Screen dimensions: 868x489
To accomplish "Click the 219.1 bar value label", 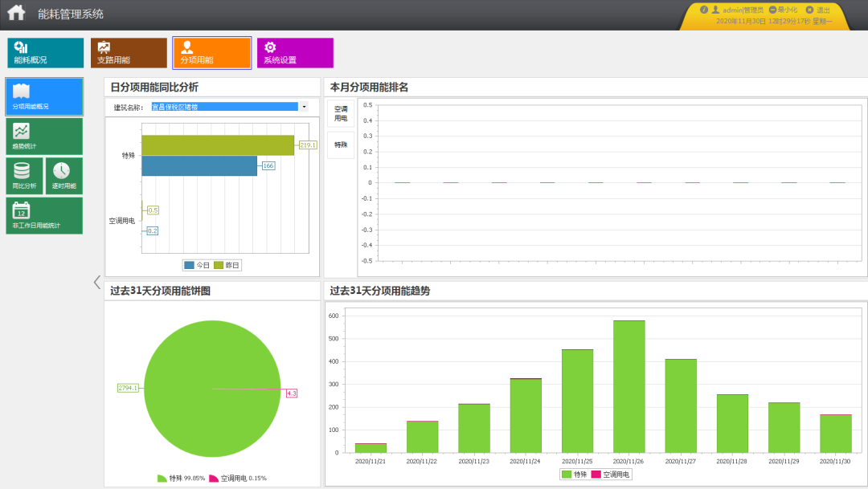I will coord(308,145).
